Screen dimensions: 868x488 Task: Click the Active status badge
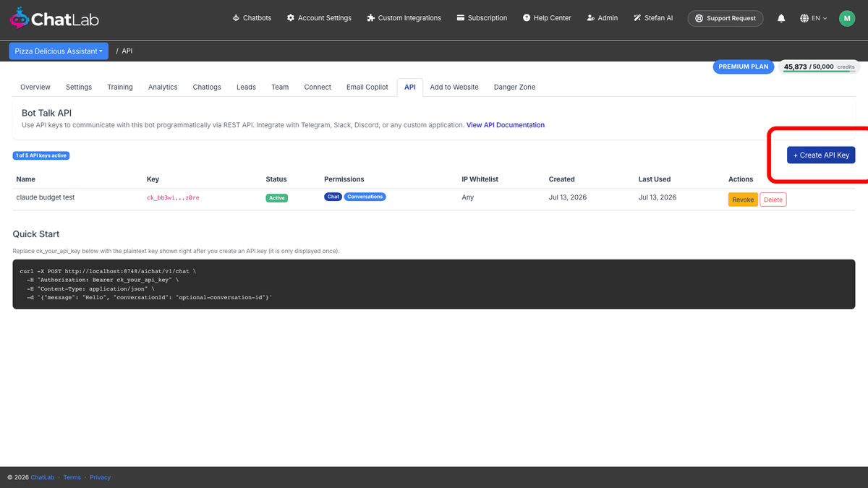point(277,197)
